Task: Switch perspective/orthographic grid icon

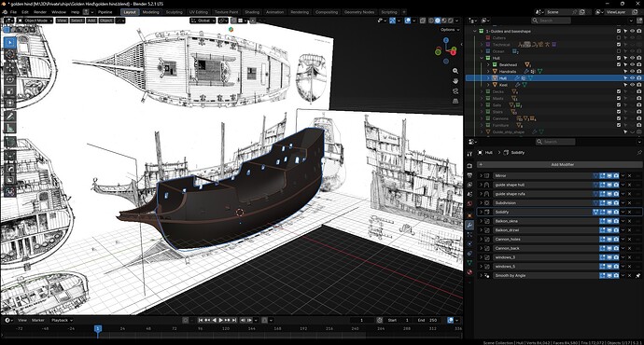Action: pyautogui.click(x=455, y=101)
